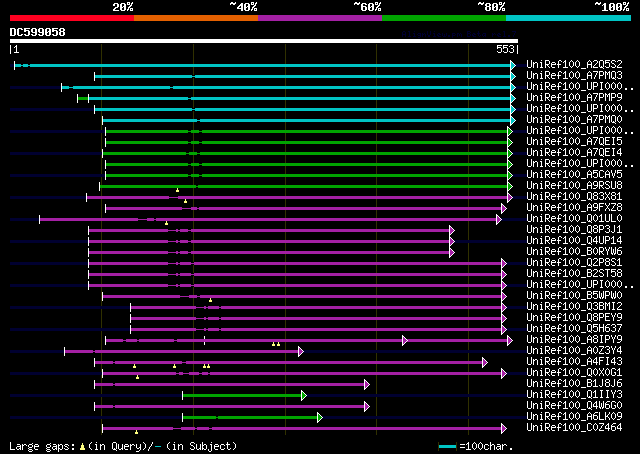Click the green arrowhead ending the Q1IIY3 alignment
Screen dimensions: 640x454
point(304,396)
